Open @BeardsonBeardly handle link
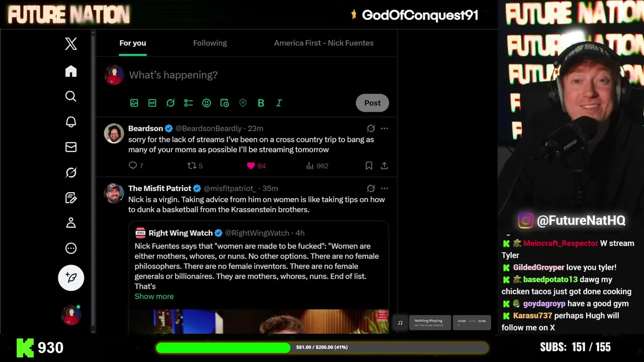The height and width of the screenshot is (362, 644). 208,128
